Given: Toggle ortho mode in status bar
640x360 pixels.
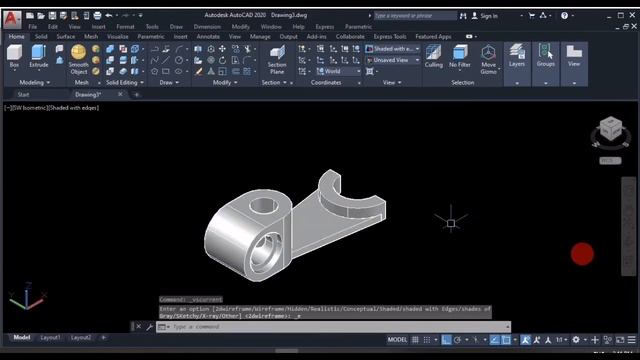Looking at the screenshot, I should point(446,340).
